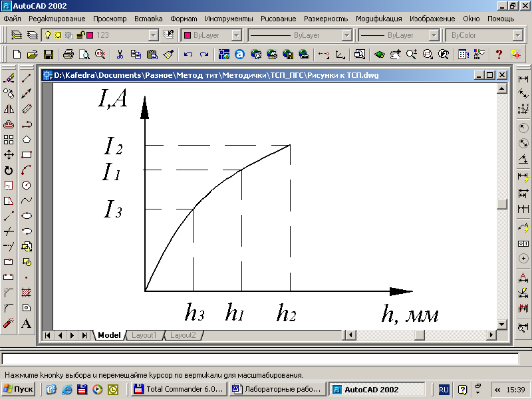Save drawing with the floppy disk icon
532x399 pixels.
[48, 55]
